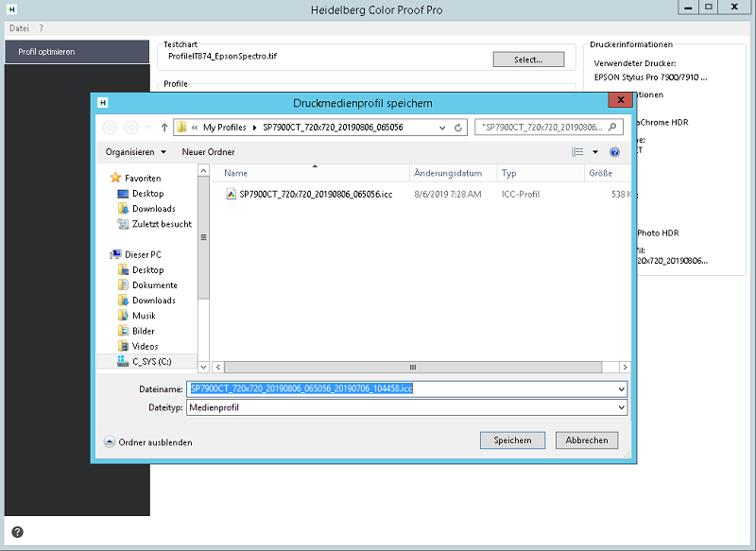Click the dialog help icon beside view options
This screenshot has height=551, width=756.
click(614, 152)
